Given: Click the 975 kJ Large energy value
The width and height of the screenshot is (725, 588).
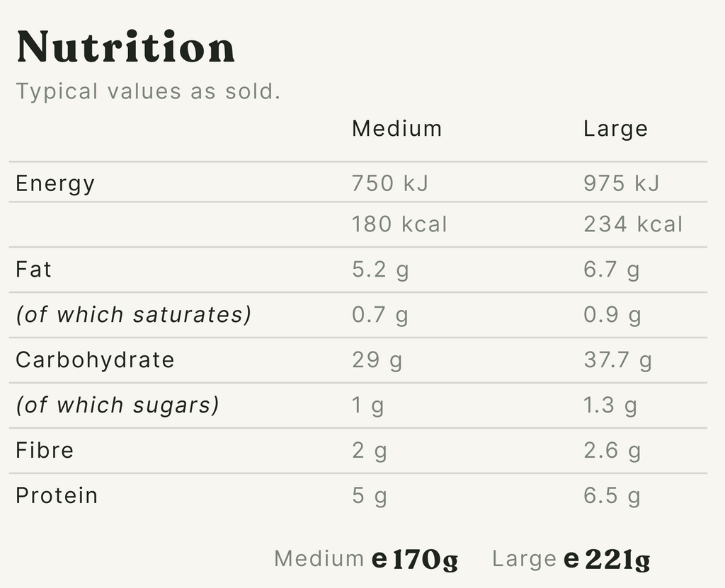Looking at the screenshot, I should (621, 184).
